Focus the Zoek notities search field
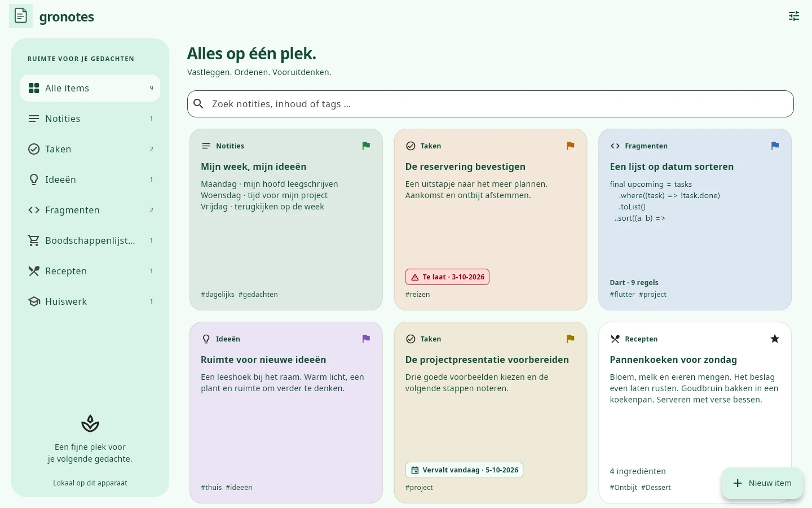This screenshot has height=508, width=812. (x=491, y=104)
